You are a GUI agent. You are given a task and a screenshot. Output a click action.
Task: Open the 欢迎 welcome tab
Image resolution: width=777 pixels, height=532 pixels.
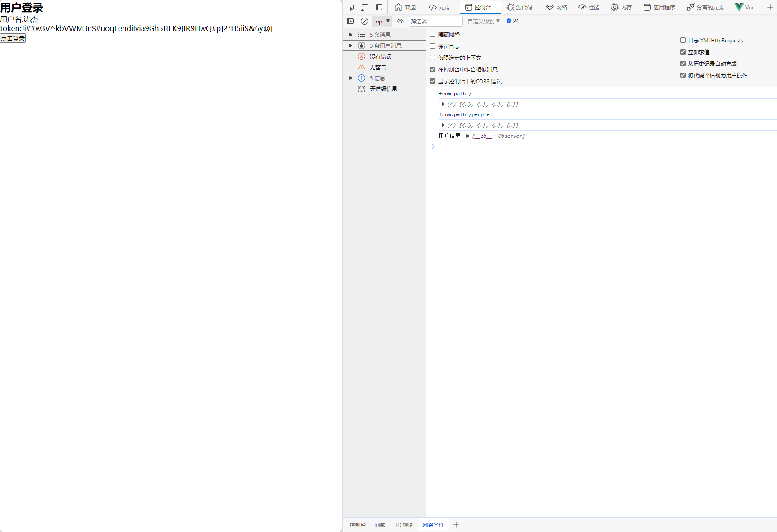tap(405, 7)
